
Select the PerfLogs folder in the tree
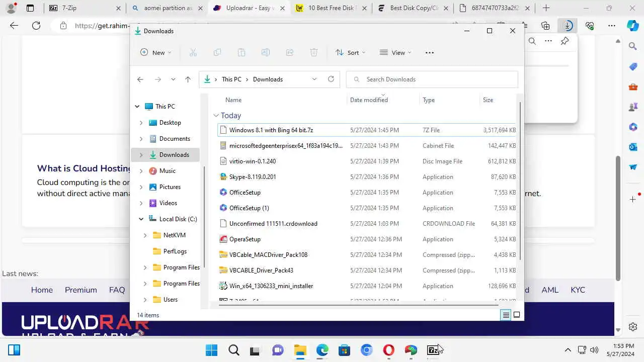(x=175, y=251)
